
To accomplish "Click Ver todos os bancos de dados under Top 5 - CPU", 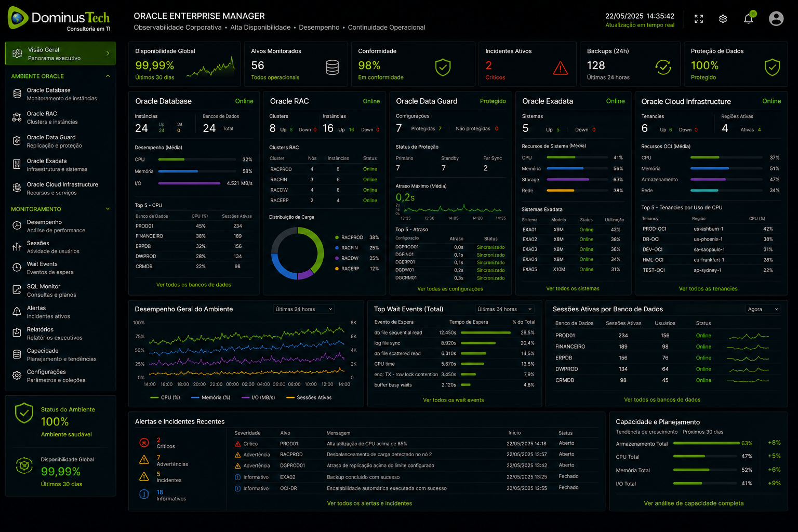I will click(194, 285).
